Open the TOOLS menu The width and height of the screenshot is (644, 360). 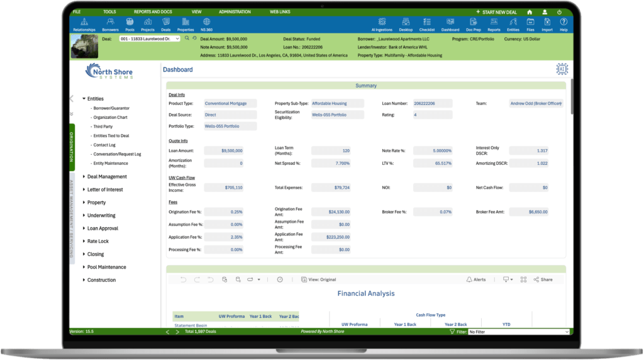[x=109, y=12]
